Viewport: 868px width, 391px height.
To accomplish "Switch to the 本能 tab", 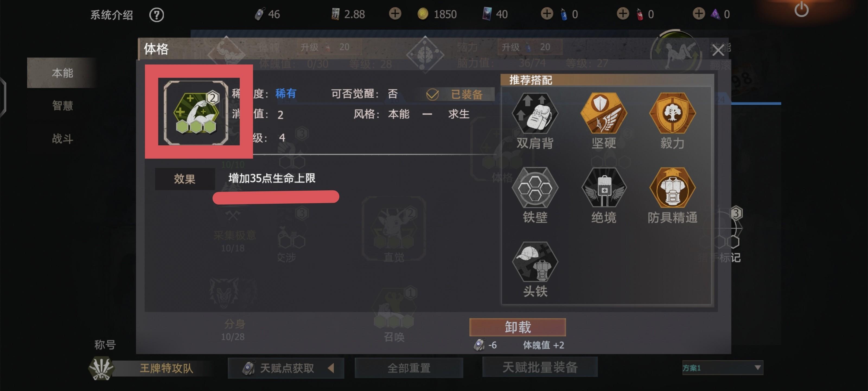I will click(x=62, y=73).
